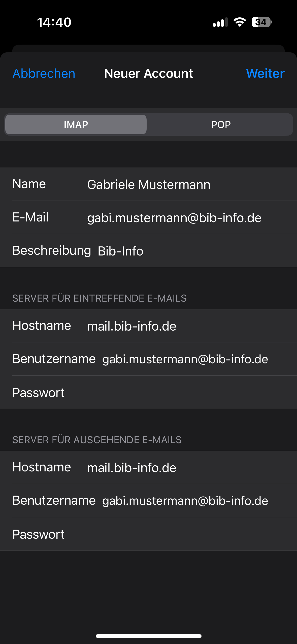Tap Abbrechen to cancel setup
Image resolution: width=297 pixels, height=644 pixels.
tap(44, 74)
